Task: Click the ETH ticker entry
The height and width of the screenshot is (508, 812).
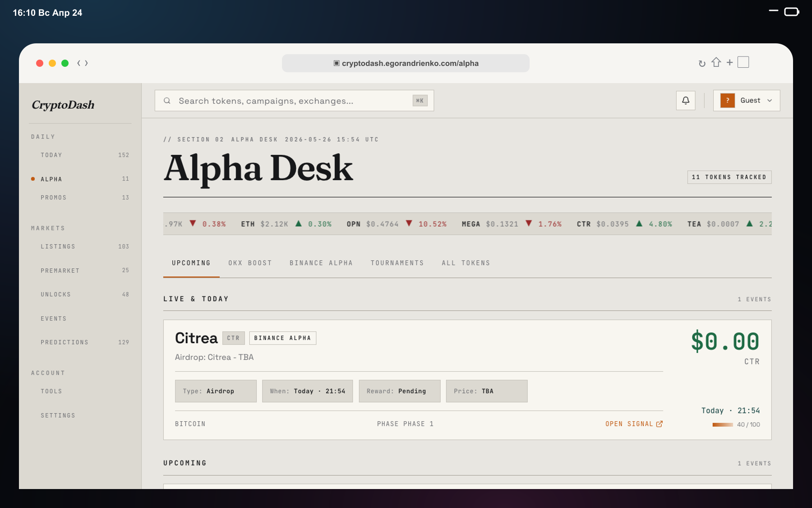Action: point(286,224)
